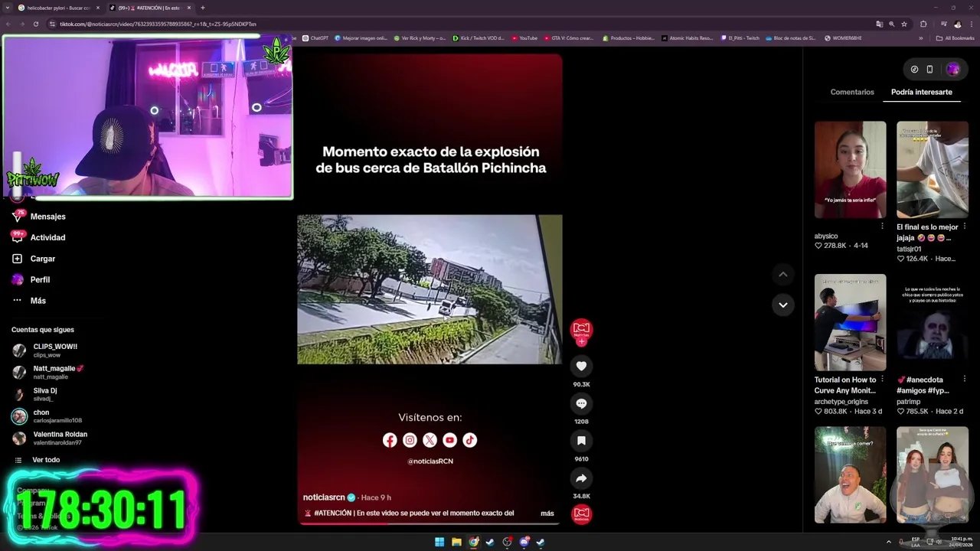
Task: Play Tutorial on How to Curve thumbnail
Action: [x=850, y=322]
